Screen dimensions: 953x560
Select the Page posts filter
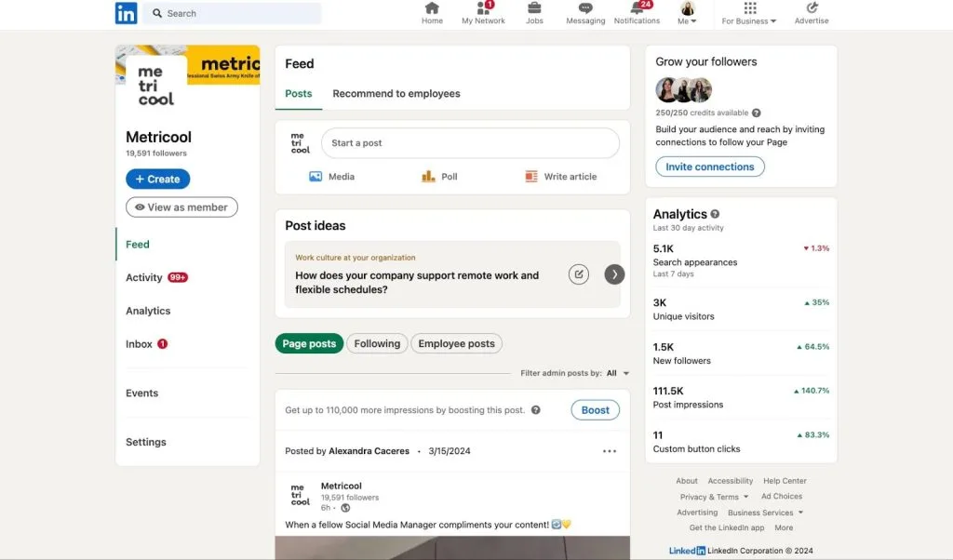click(x=309, y=344)
